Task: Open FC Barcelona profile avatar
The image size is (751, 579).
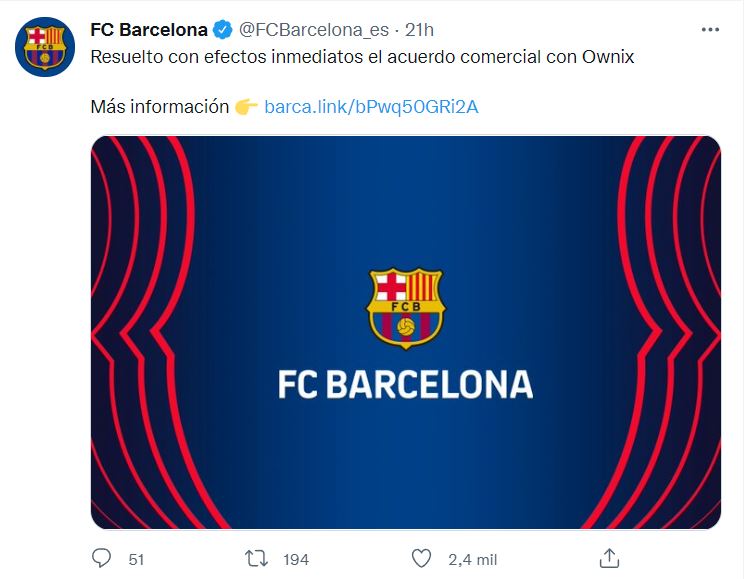Action: [x=45, y=46]
